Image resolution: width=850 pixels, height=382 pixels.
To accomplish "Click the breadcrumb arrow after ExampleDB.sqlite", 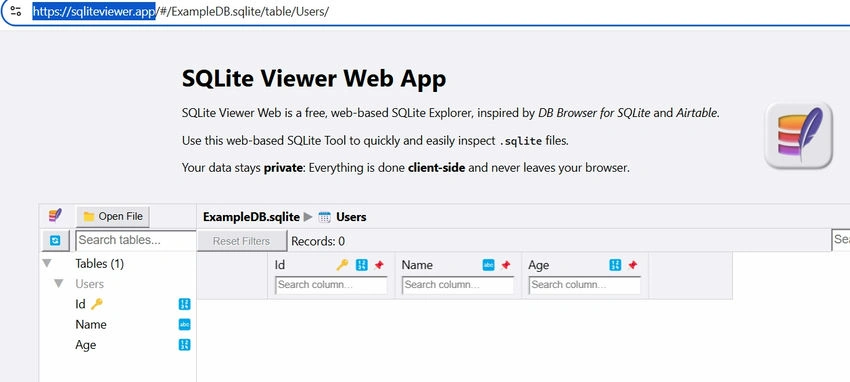I will 308,217.
